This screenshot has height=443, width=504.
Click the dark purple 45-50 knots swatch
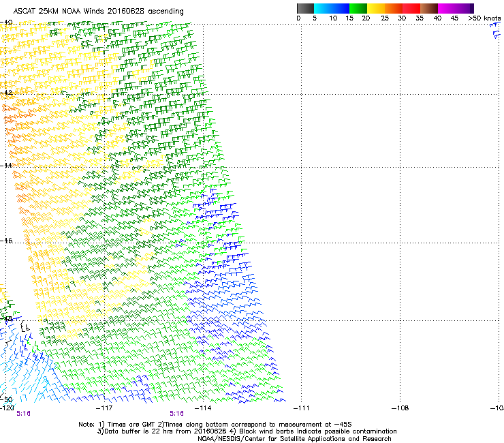(x=464, y=8)
